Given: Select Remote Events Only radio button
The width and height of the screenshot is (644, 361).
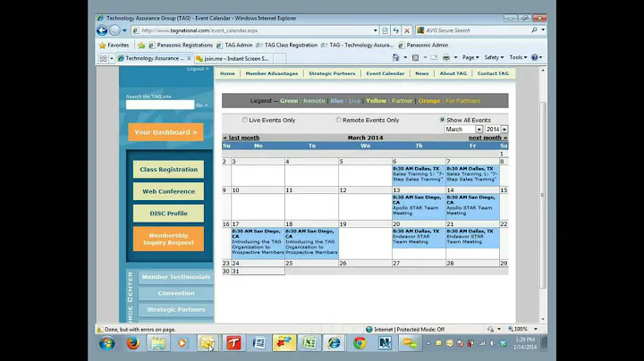Looking at the screenshot, I should point(338,120).
